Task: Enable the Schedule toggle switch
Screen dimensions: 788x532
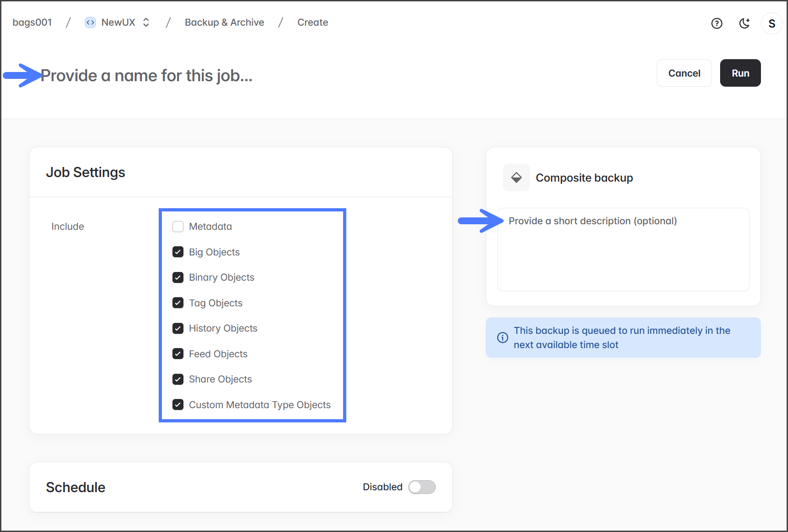Action: click(422, 487)
